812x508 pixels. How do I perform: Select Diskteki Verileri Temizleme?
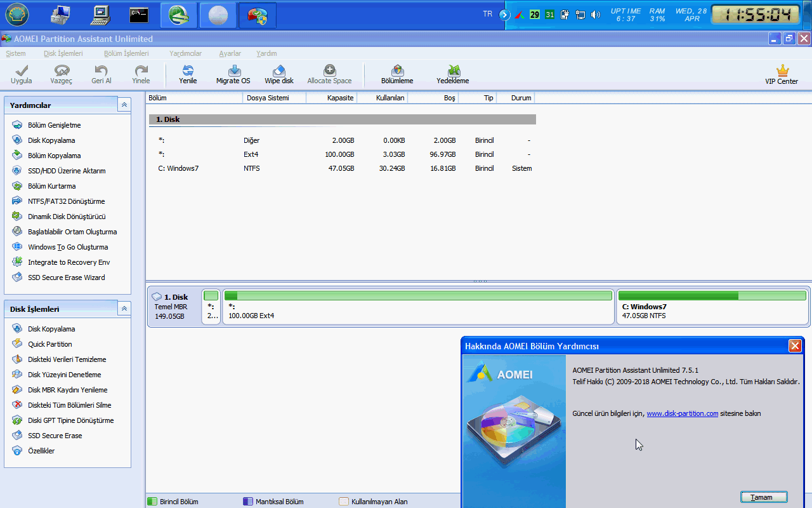tap(60, 359)
